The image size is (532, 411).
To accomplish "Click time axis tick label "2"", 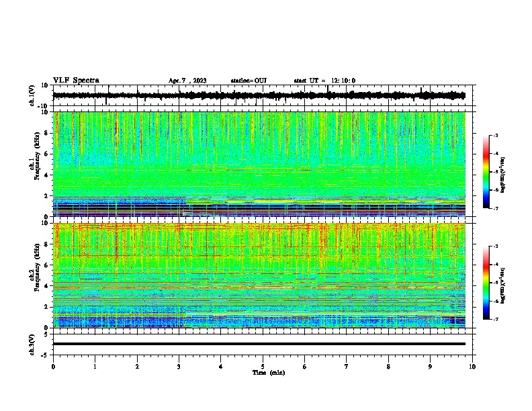I will pos(137,367).
